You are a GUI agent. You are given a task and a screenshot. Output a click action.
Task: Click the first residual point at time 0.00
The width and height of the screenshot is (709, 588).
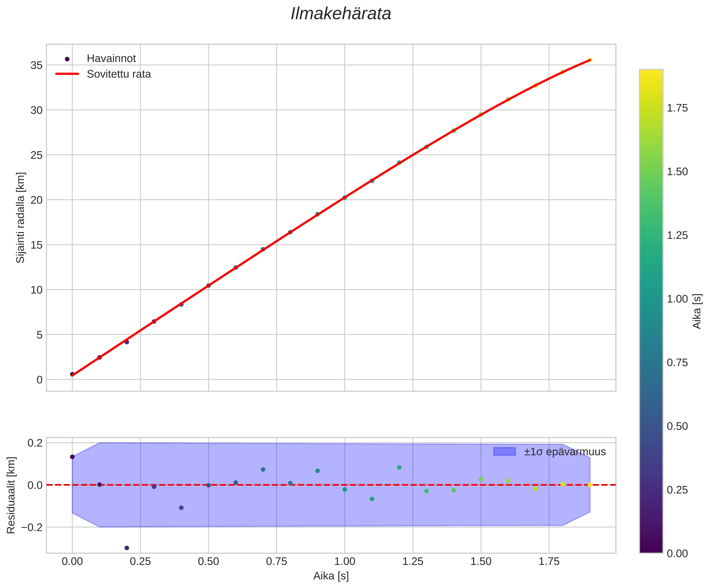[x=72, y=457]
